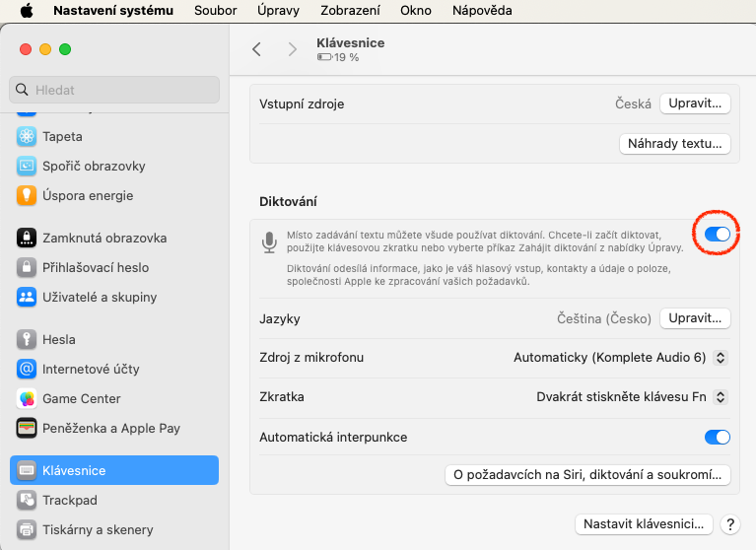Click Peněženka a Apple Pay icon
Viewport: 756px width, 550px height.
point(27,428)
